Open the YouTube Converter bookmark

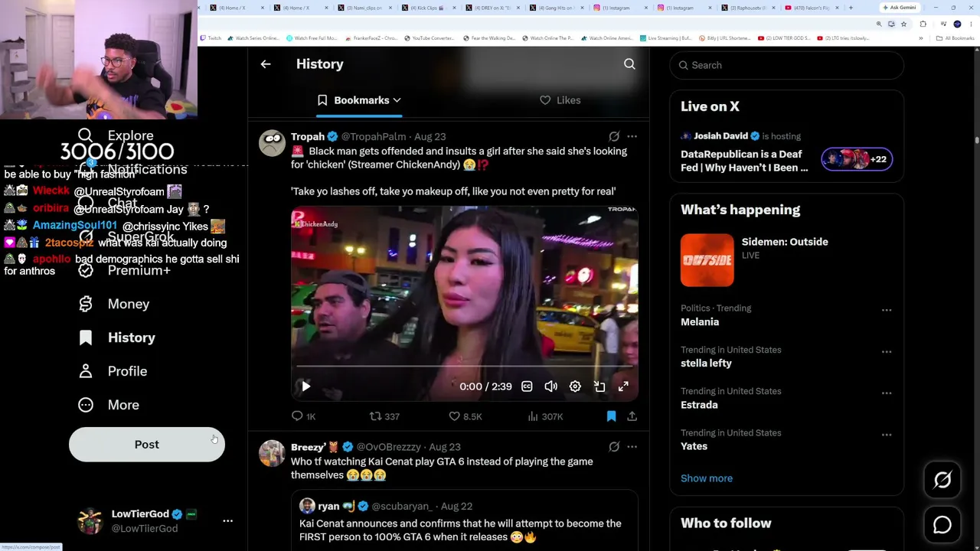point(429,38)
